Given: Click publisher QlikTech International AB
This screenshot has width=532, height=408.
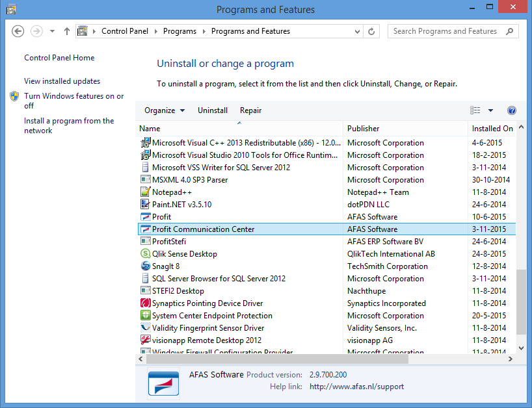Looking at the screenshot, I should pos(392,254).
